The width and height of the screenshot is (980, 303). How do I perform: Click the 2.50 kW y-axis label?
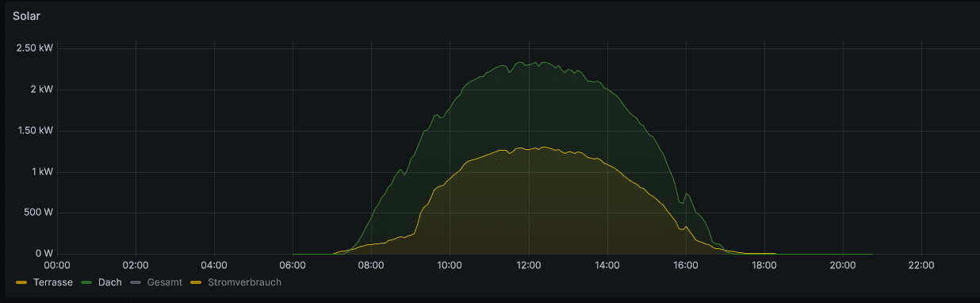(34, 48)
